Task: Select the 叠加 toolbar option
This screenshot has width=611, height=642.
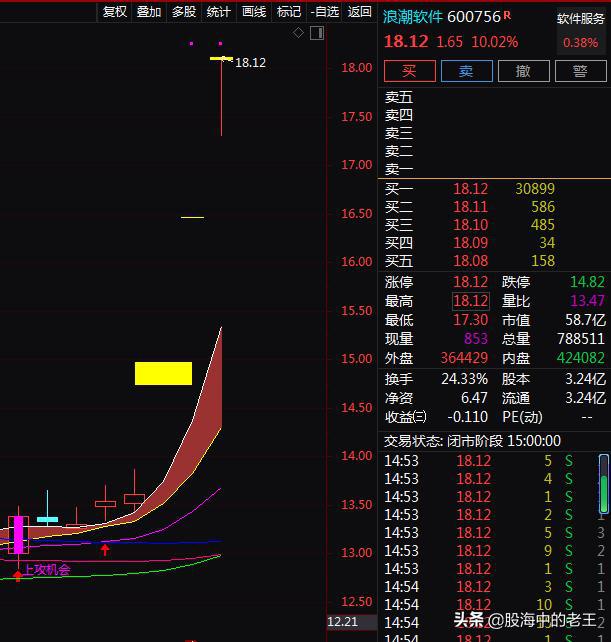Action: point(149,12)
